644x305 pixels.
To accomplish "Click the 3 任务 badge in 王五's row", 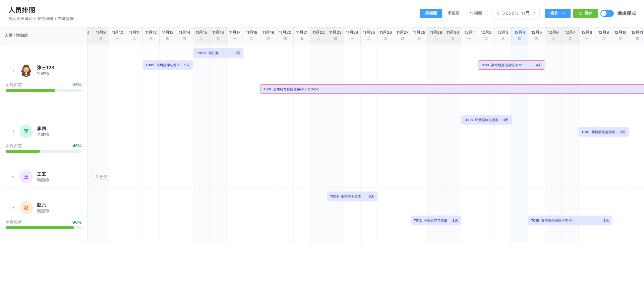I will pos(101,176).
